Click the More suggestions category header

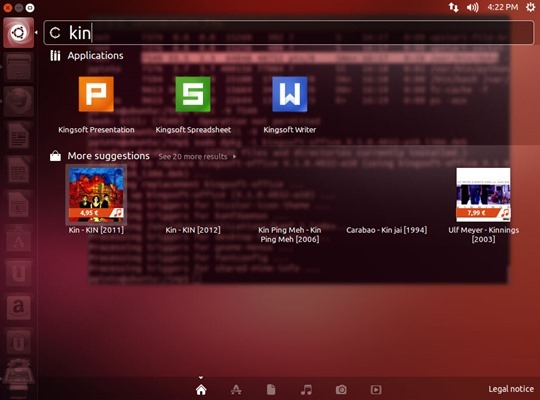pos(108,156)
